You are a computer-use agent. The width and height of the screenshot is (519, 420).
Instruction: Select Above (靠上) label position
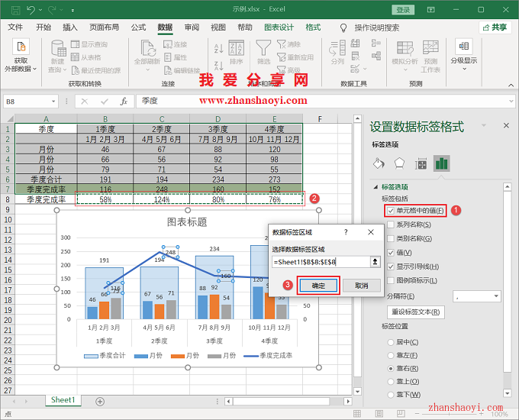[391, 382]
